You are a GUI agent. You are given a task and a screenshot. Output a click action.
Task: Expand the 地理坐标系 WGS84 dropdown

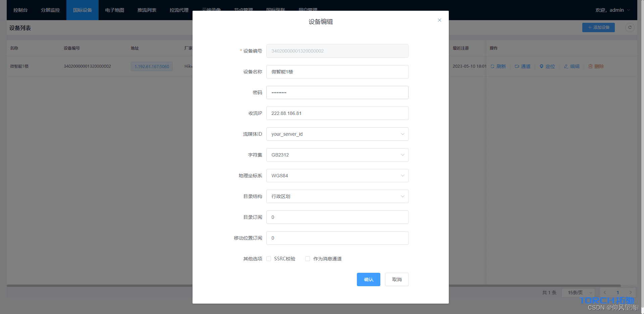pos(337,176)
